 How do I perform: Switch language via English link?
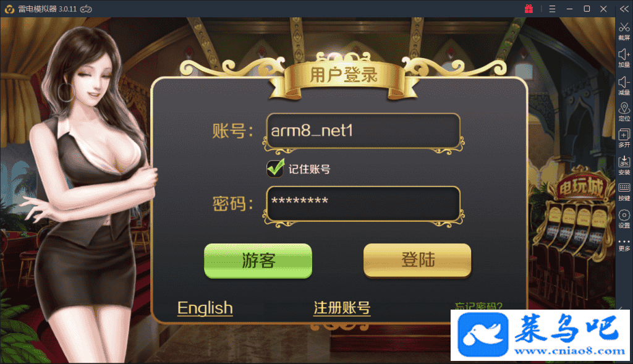pyautogui.click(x=205, y=308)
